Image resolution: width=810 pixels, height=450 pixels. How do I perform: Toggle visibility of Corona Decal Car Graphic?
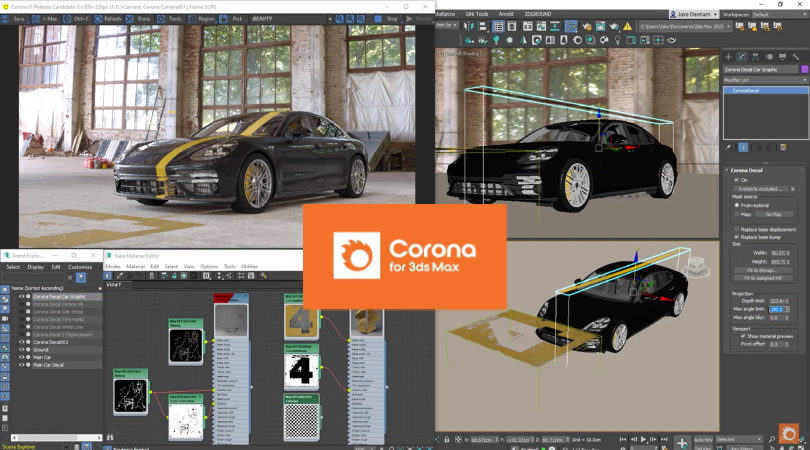(x=22, y=297)
